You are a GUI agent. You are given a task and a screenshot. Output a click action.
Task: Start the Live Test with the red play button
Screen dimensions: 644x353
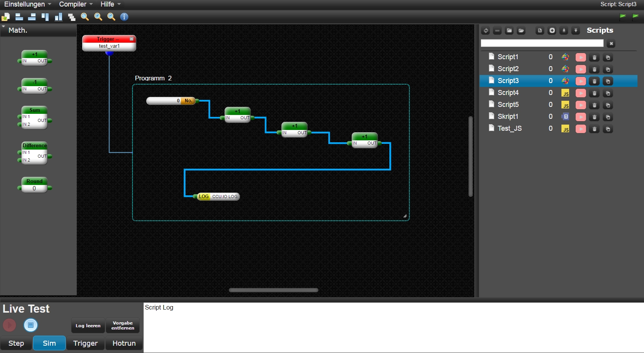coord(10,325)
